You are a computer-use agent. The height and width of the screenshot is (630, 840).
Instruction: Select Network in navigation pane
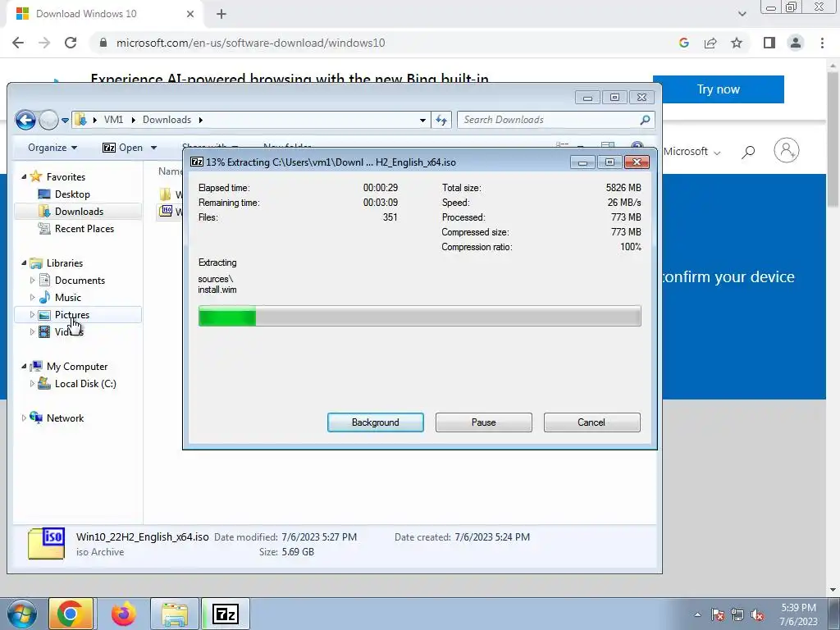(x=65, y=418)
